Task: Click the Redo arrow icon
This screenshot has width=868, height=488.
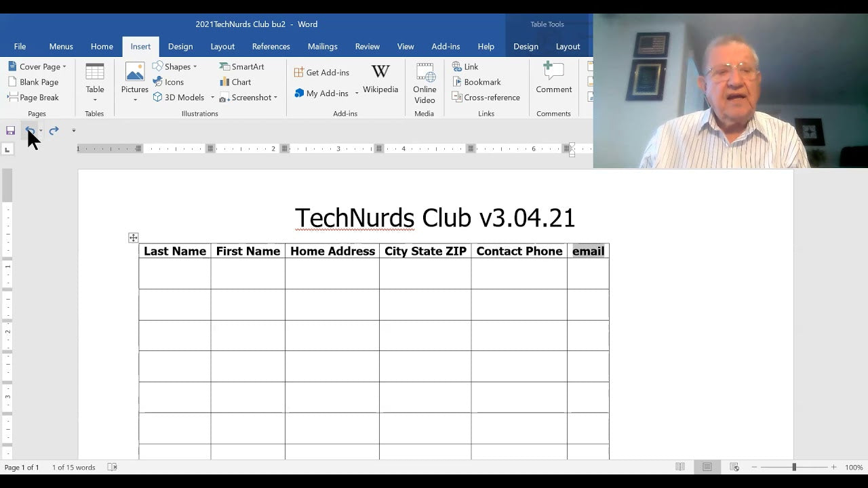Action: (x=54, y=130)
